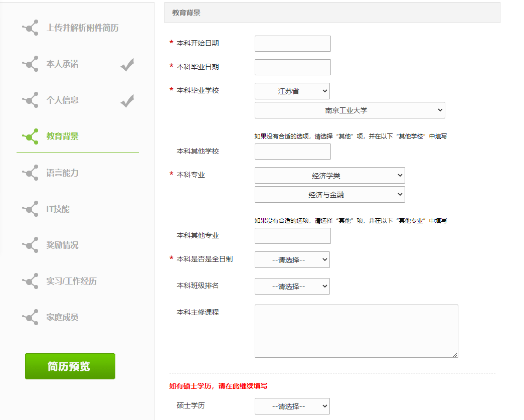Open the 经济学类 major category dropdown
Viewport: 524px width, 420px height.
point(329,176)
